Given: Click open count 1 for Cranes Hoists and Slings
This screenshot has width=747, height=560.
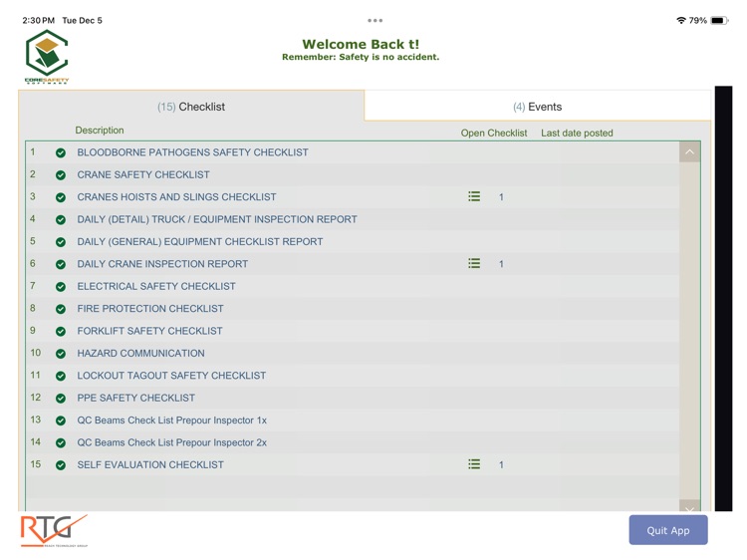Looking at the screenshot, I should [501, 197].
